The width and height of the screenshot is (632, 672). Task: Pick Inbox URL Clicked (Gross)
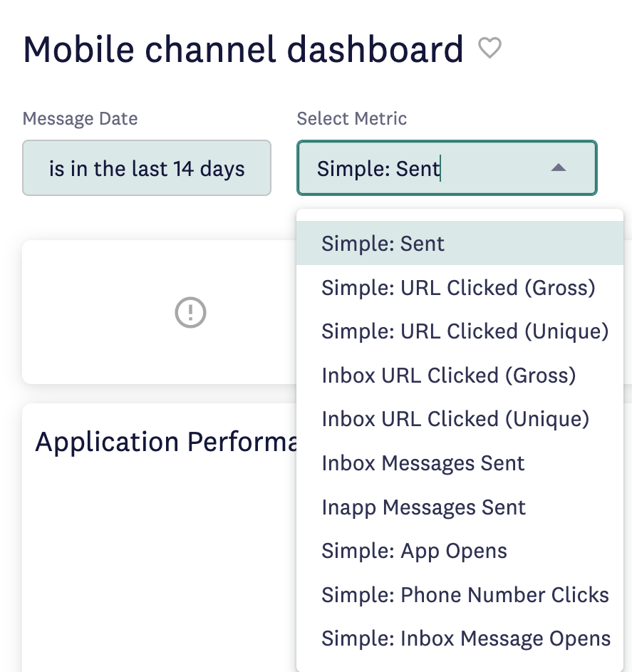460,375
